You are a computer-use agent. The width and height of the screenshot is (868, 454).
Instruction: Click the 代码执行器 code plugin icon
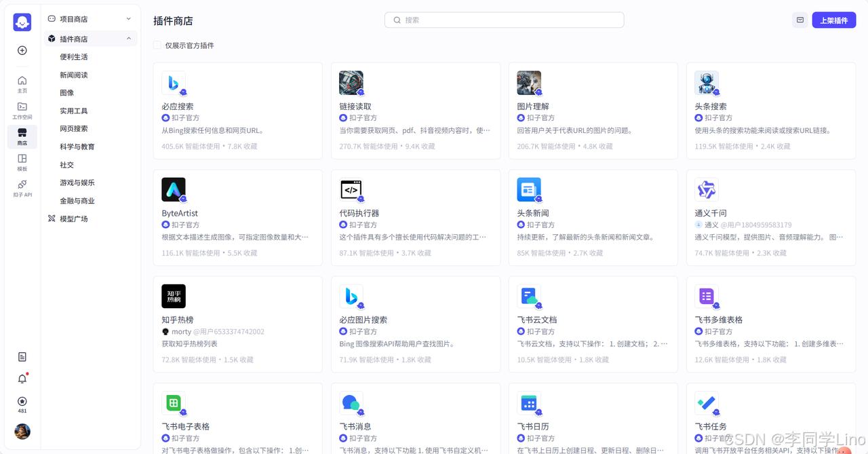[351, 190]
